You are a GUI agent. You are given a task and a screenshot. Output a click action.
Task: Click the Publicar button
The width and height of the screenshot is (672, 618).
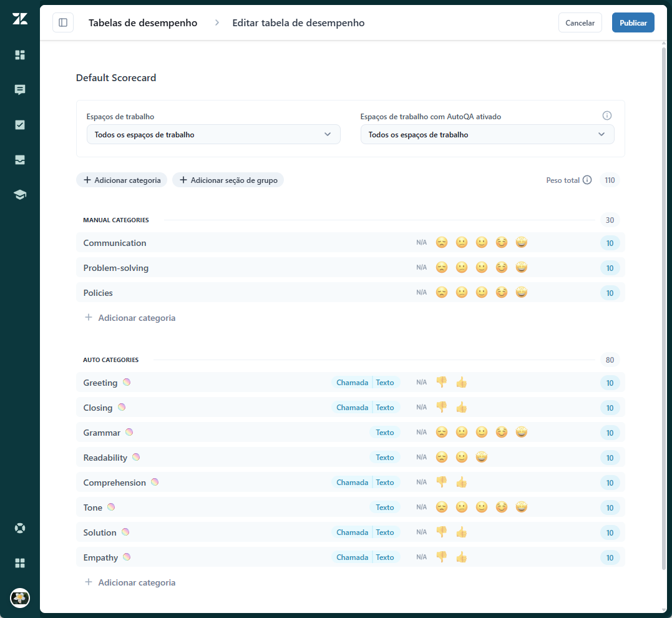pyautogui.click(x=633, y=22)
